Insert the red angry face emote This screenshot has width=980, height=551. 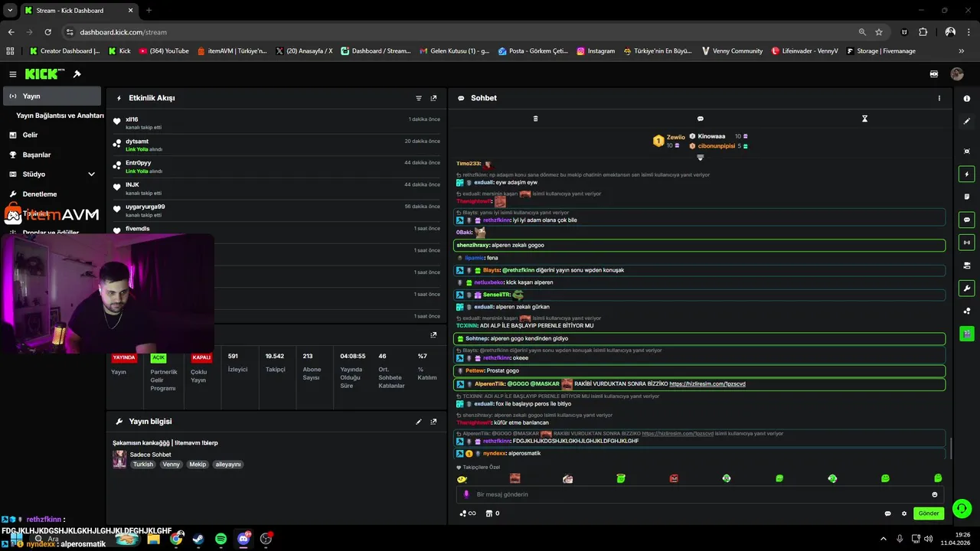pos(674,478)
